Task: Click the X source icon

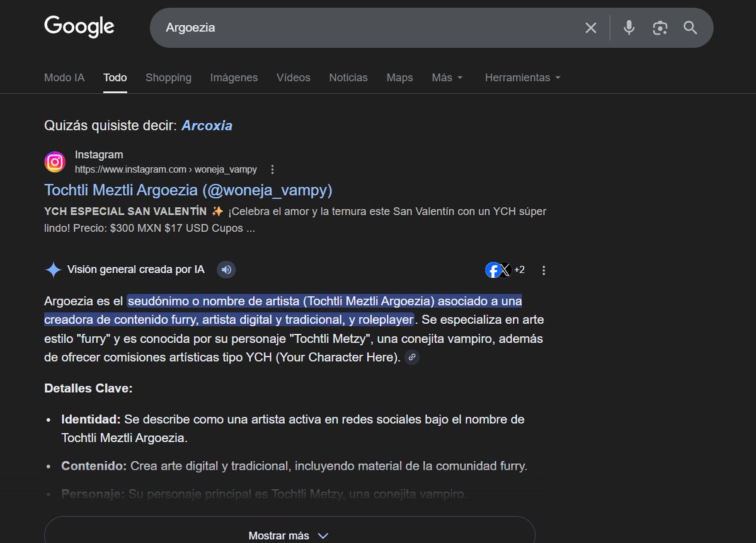Action: [505, 270]
